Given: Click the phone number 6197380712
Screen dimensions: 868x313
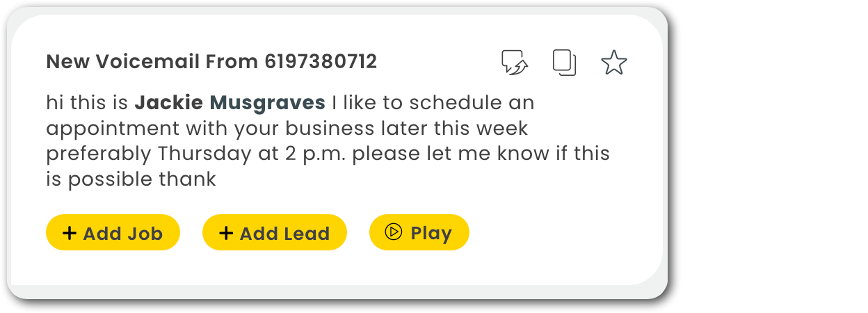Looking at the screenshot, I should (321, 62).
